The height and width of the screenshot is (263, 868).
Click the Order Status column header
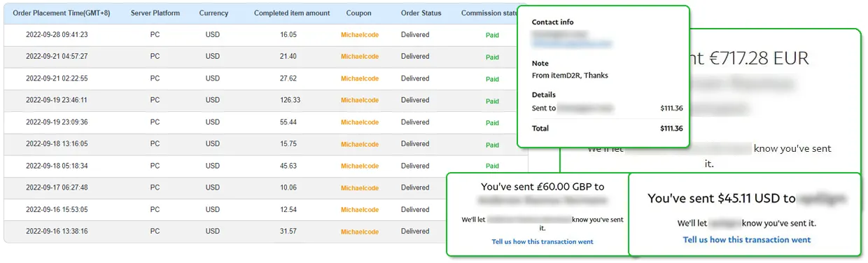[x=421, y=13]
